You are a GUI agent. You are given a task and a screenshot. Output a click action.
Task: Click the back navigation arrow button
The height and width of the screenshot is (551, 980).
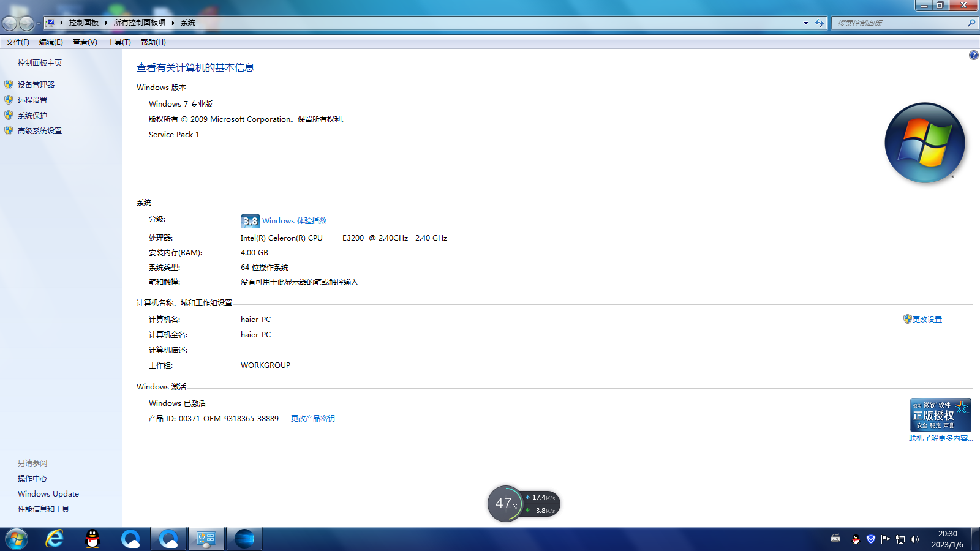pyautogui.click(x=10, y=23)
